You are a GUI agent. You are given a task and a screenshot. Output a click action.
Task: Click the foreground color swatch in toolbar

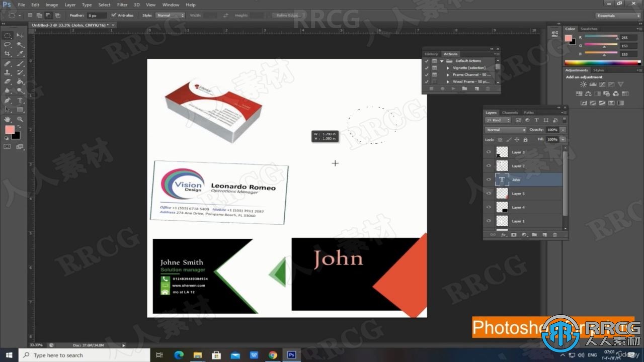[x=10, y=130]
